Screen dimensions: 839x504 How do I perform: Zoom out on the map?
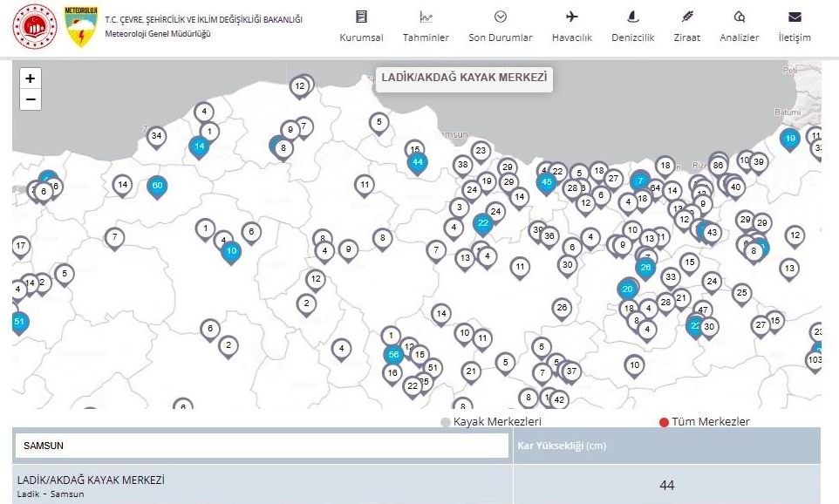click(31, 99)
